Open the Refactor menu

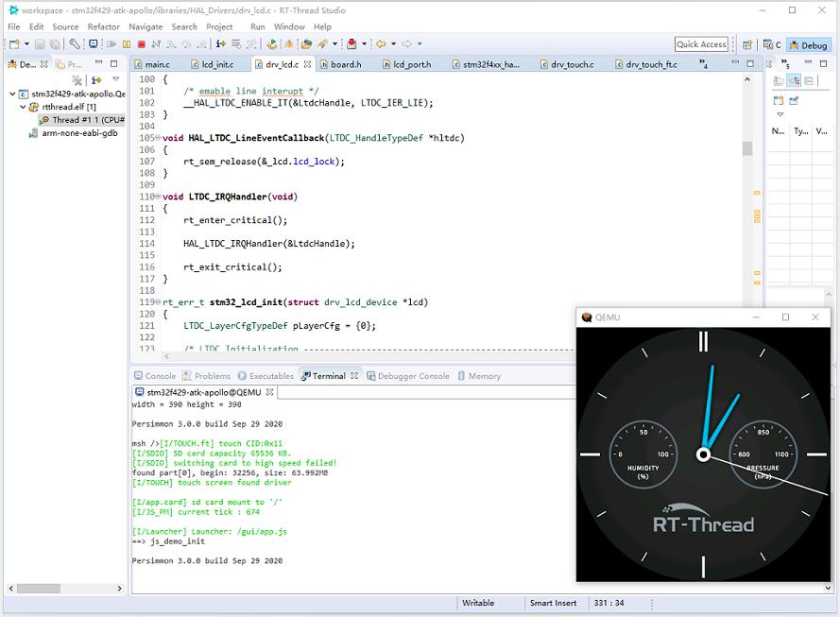coord(103,26)
